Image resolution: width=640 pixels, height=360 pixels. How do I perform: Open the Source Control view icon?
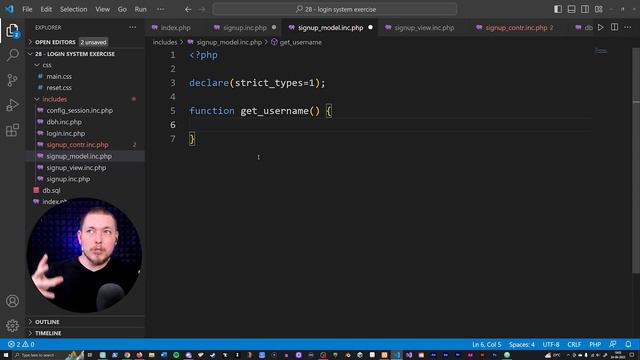[12, 80]
